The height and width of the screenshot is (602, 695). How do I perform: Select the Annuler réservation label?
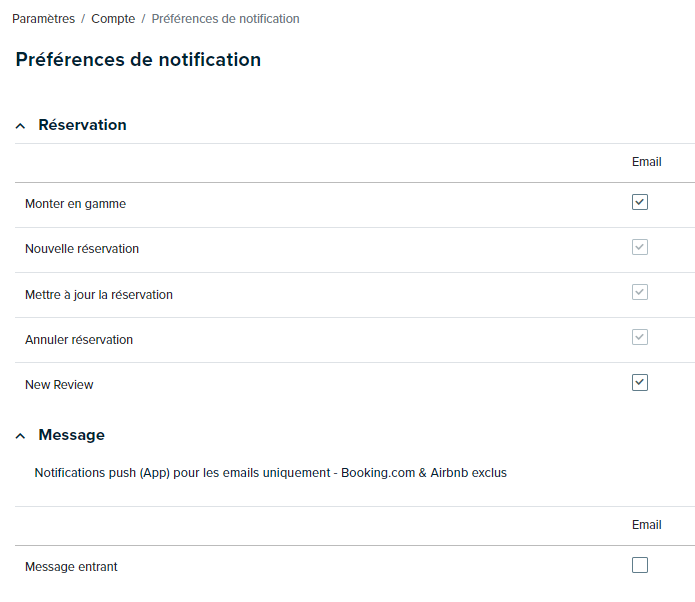tap(79, 340)
